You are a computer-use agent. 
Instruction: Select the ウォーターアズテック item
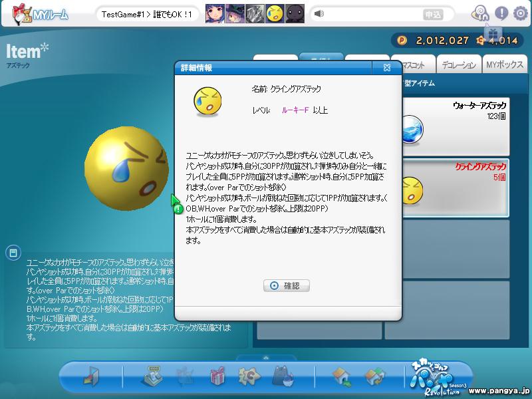click(x=456, y=126)
